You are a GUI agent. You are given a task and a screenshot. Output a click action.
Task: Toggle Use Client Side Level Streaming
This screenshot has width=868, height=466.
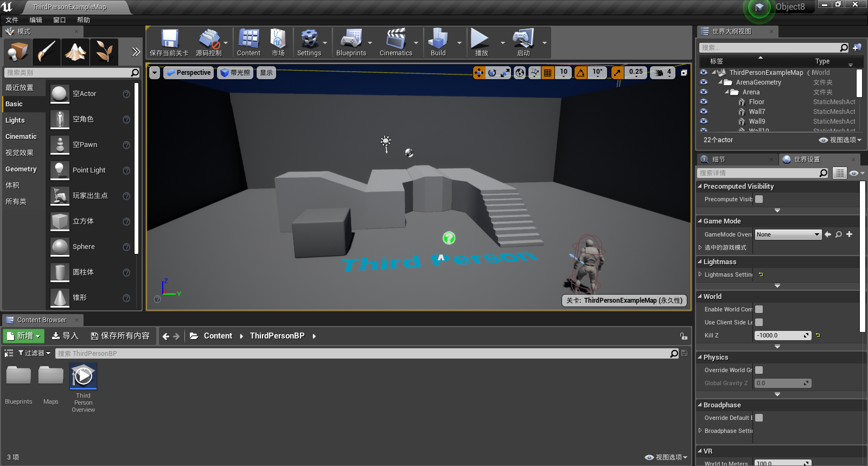click(759, 322)
